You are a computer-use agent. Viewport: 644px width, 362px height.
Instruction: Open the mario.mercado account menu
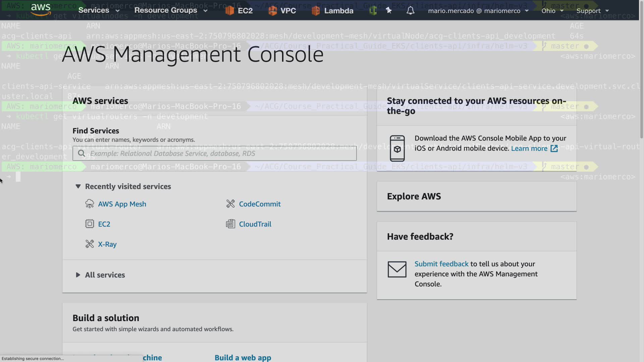[478, 11]
